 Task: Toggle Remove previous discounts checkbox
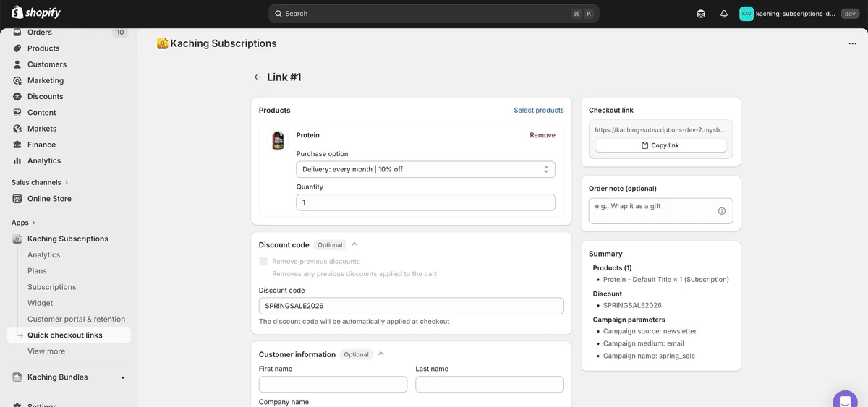[x=264, y=262]
